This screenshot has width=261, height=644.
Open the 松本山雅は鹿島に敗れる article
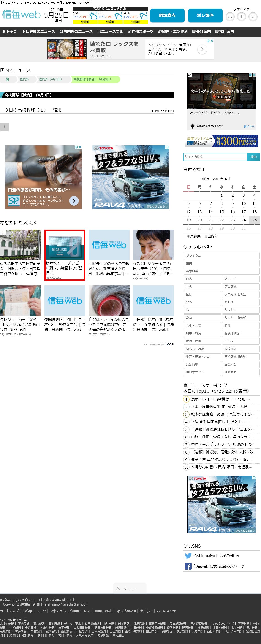(x=153, y=325)
